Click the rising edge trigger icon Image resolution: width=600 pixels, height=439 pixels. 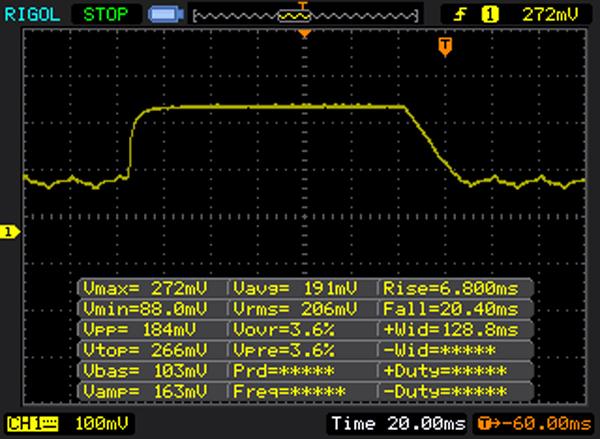click(460, 15)
